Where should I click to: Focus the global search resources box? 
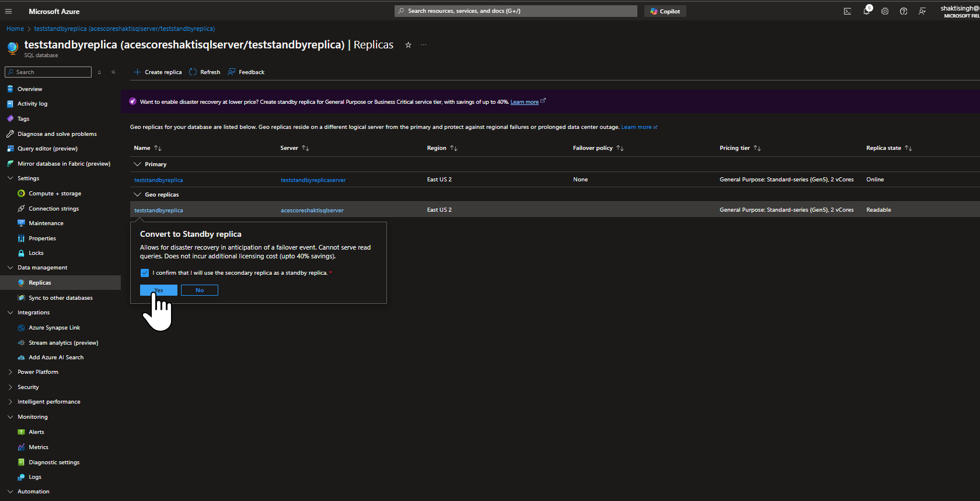pos(516,11)
